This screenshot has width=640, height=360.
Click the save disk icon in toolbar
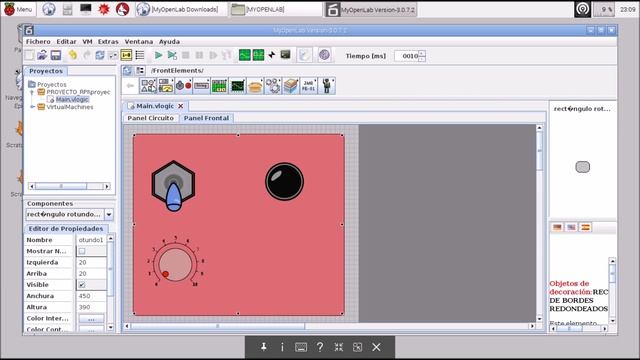coord(56,55)
